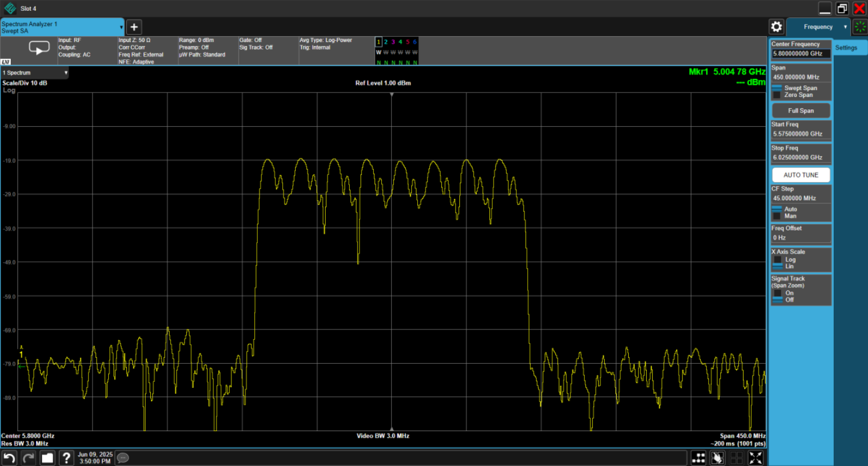The width and height of the screenshot is (868, 466).
Task: Click marker 1 on the trace
Action: (21, 355)
